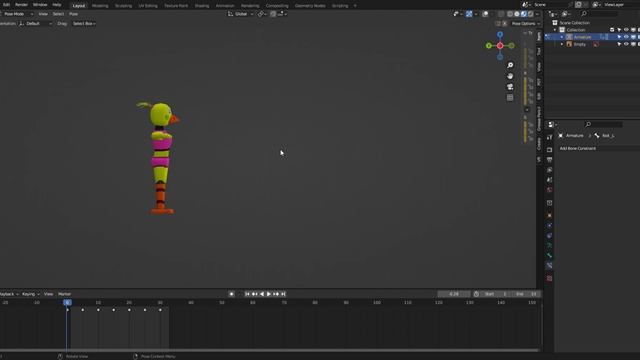Switch to the Modeling workspace tab

(100, 6)
